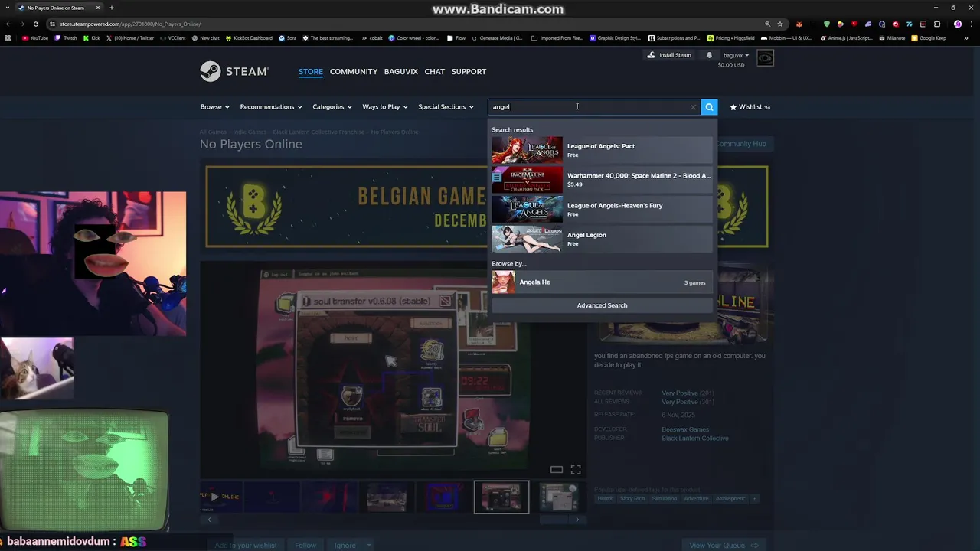This screenshot has height=551, width=980.
Task: Play the trailer thumbnail in the strip
Action: [220, 497]
